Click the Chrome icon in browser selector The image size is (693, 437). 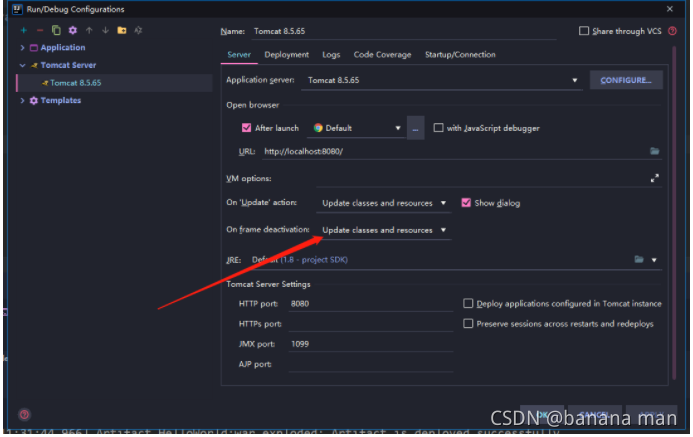pos(318,128)
